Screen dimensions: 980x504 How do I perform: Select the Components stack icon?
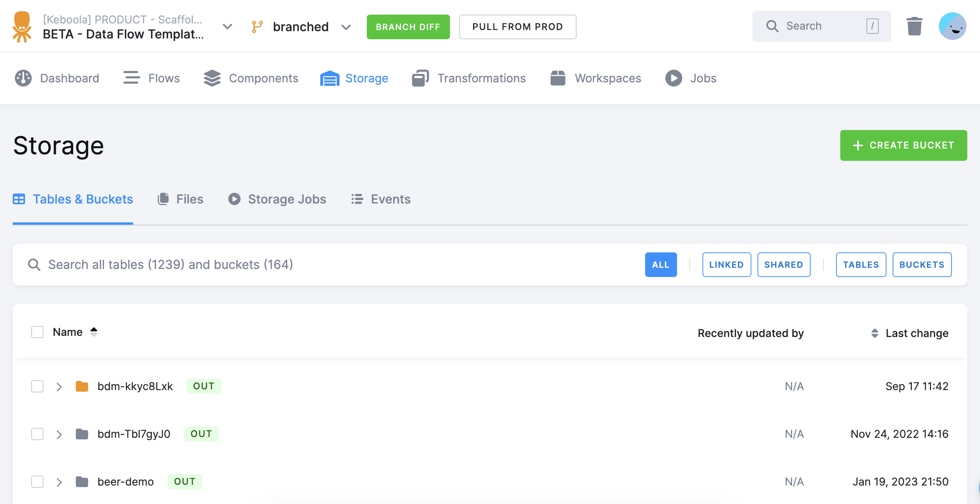212,78
